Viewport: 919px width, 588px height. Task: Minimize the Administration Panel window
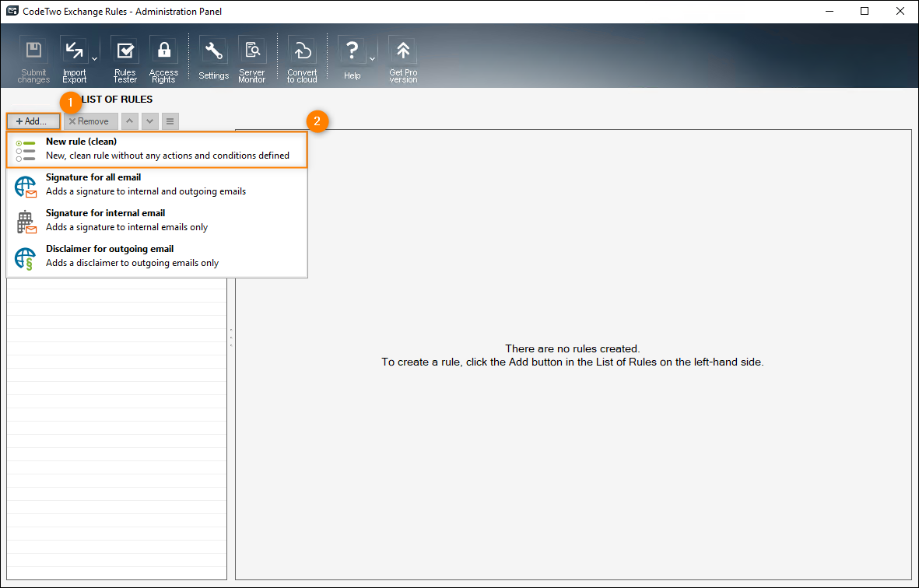830,11
